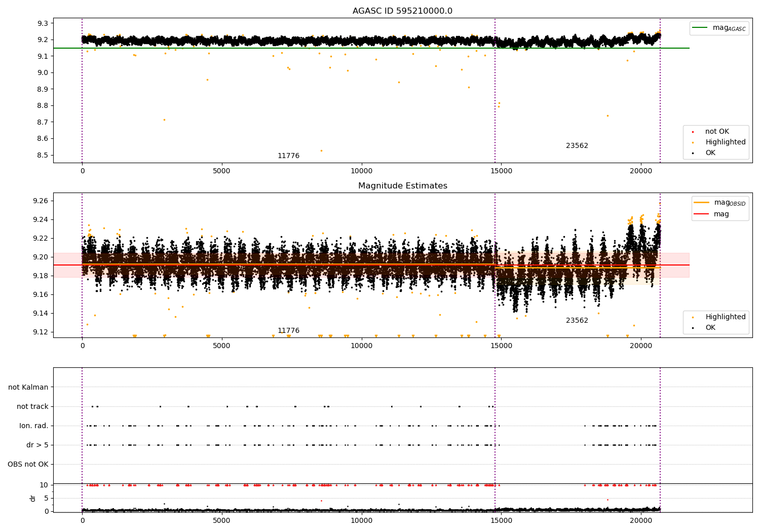Select the red "mag" legend entry
Viewport: 760px width, 532px height.
711,214
